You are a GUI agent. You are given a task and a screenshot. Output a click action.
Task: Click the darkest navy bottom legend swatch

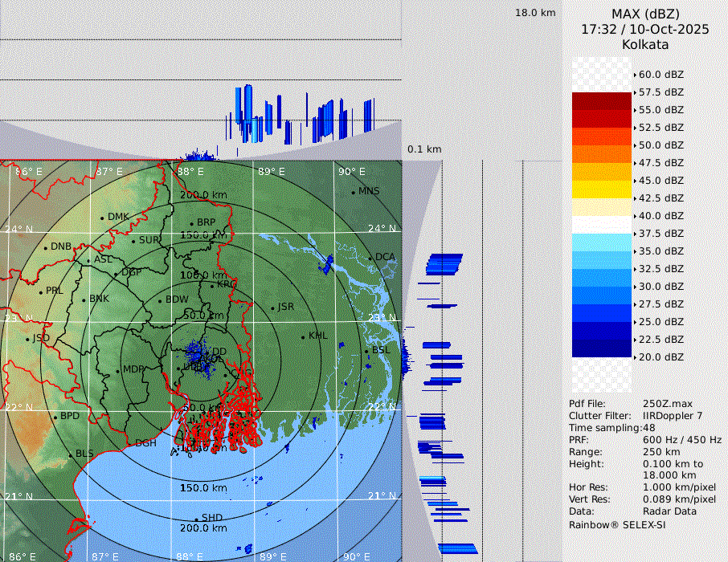(602, 348)
